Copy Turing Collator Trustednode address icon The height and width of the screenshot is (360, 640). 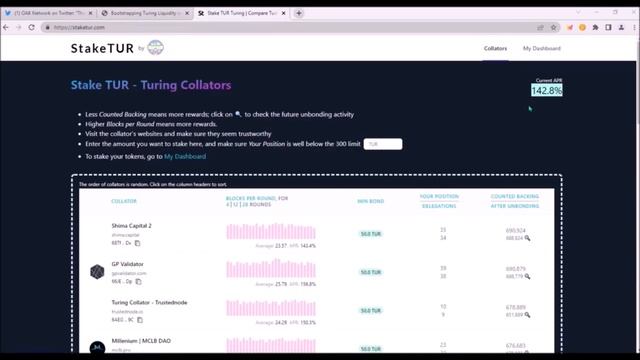pyautogui.click(x=140, y=320)
